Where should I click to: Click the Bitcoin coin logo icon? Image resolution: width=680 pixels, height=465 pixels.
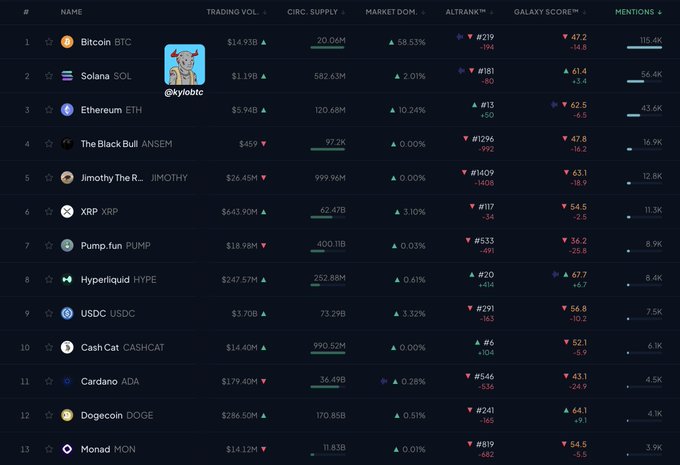point(67,42)
